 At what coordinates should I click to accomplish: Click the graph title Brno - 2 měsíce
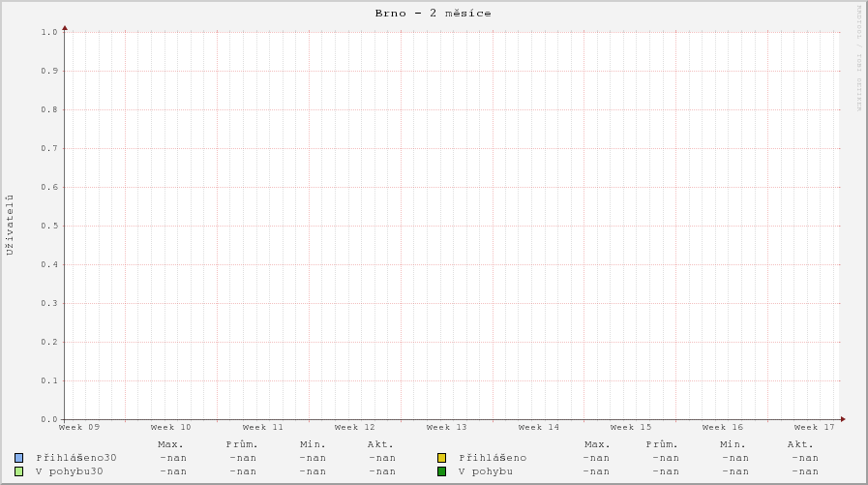click(x=433, y=14)
